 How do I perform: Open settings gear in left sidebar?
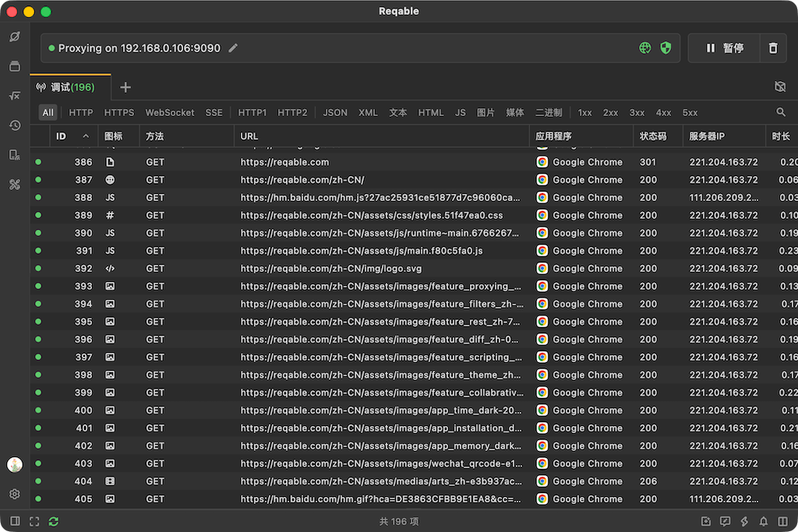[x=15, y=494]
